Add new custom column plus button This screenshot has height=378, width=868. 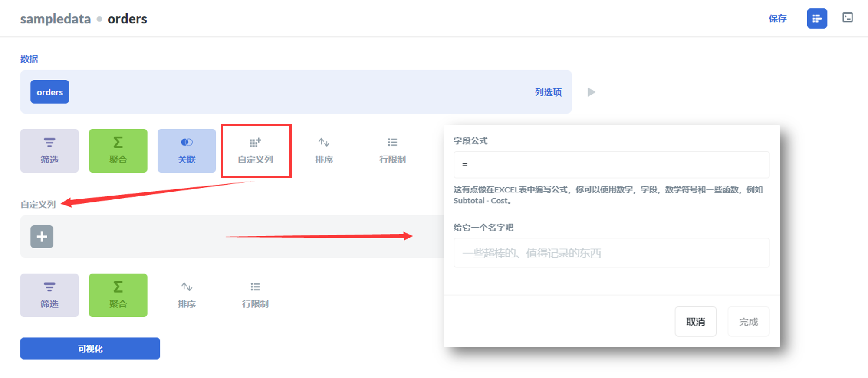point(42,237)
